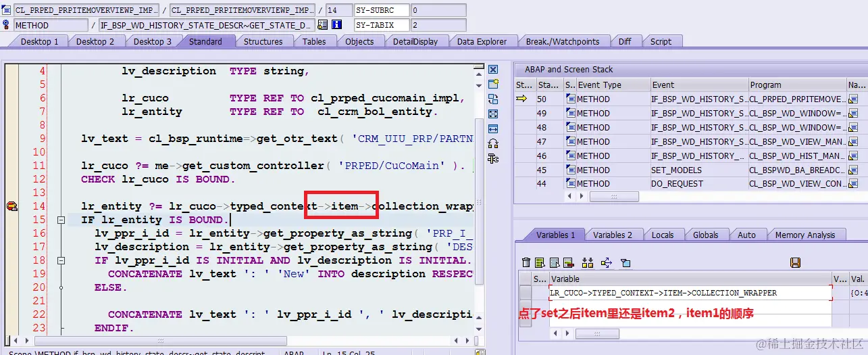Click the Program column header in stack
This screenshot has width=868, height=355.
(x=797, y=85)
